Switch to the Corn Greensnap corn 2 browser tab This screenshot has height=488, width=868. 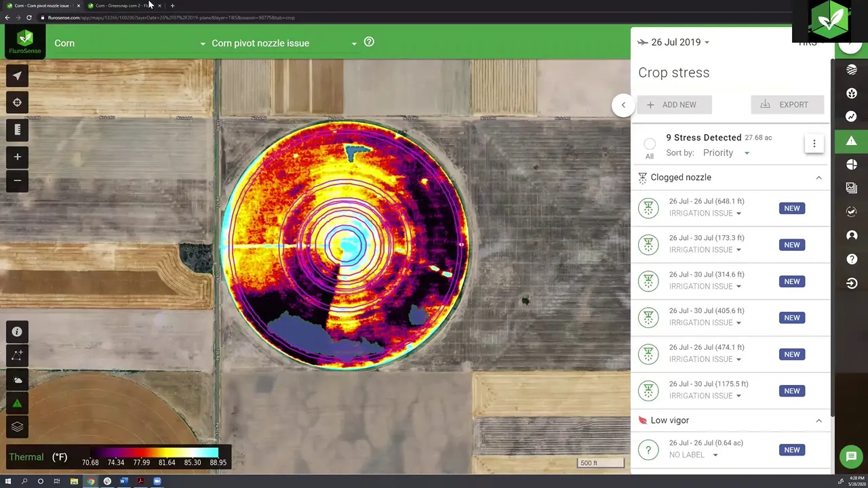123,5
